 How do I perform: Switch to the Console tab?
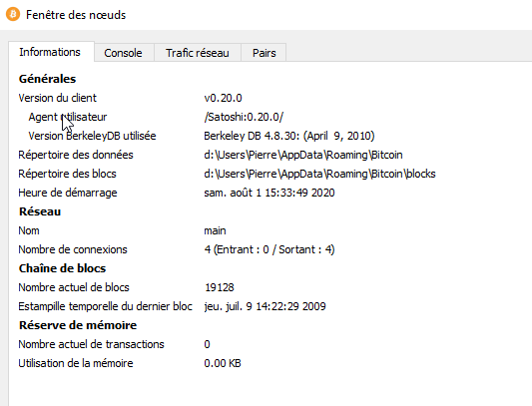pyautogui.click(x=124, y=53)
